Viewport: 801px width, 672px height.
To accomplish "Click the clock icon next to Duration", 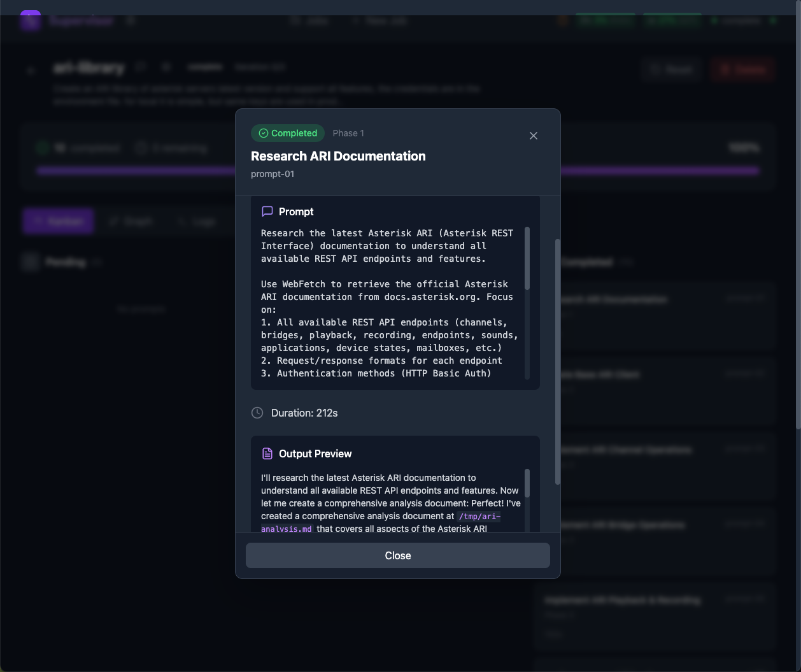I will tap(257, 413).
